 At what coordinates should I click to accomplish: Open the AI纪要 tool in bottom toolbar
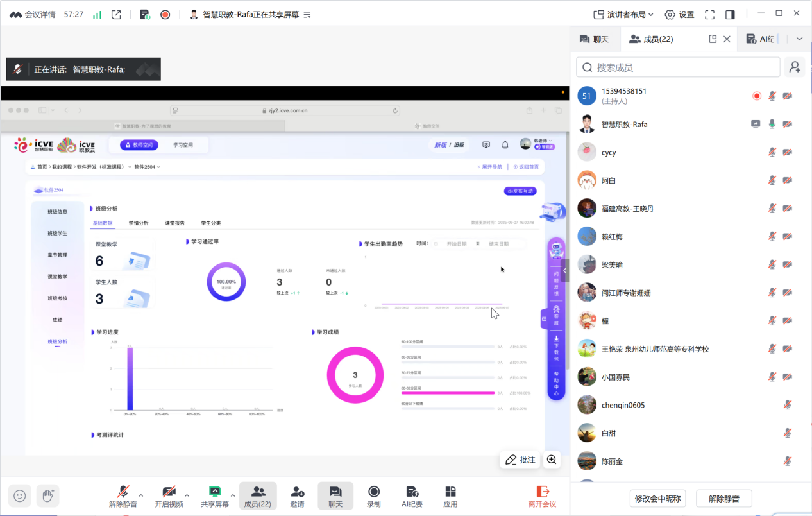(x=412, y=496)
